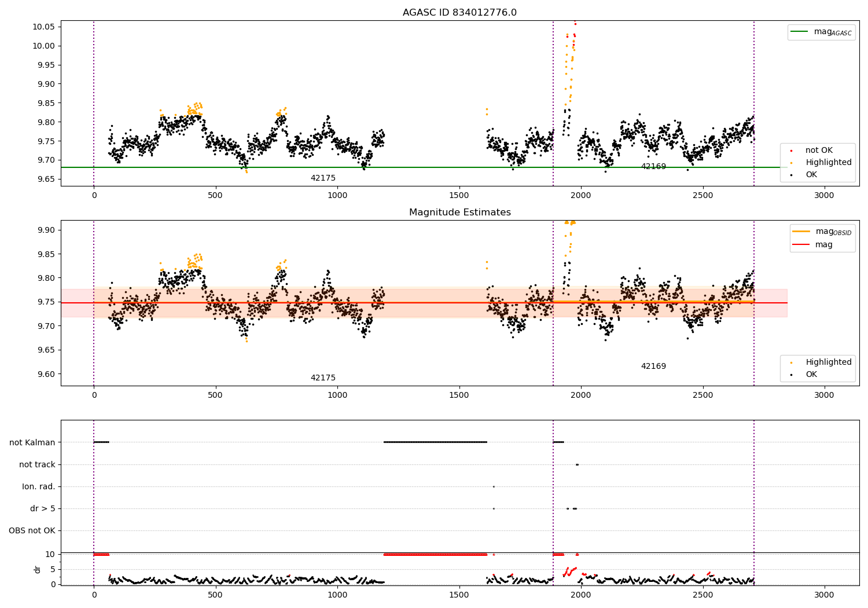This screenshot has width=868, height=608.
Task: Select the 'not Kalman' row label
Action: click(x=32, y=443)
